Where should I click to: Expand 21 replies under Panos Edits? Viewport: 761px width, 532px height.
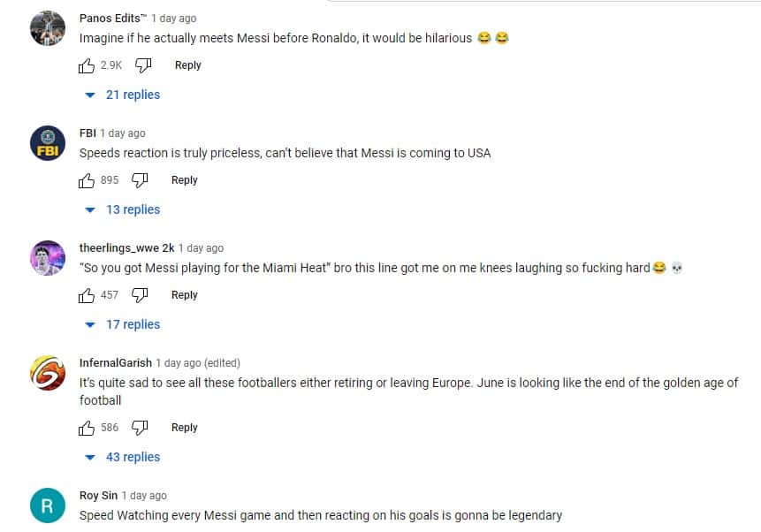click(123, 95)
